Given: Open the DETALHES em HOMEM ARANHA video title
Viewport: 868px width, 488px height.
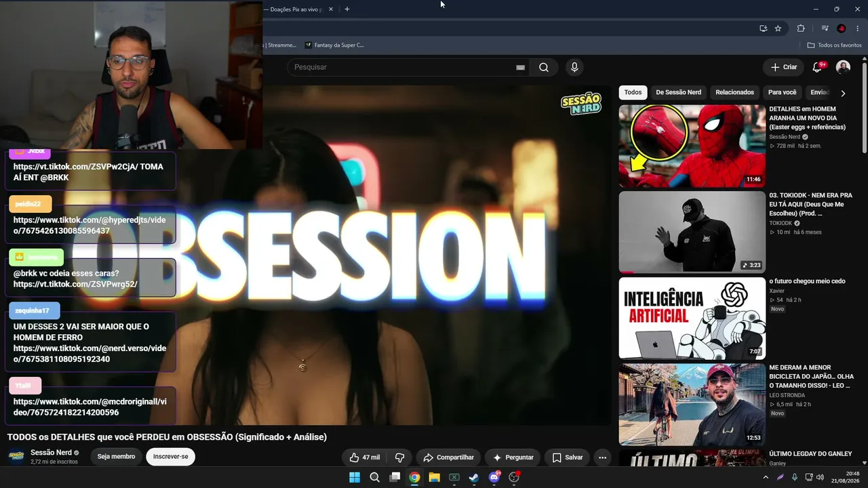Looking at the screenshot, I should pos(808,118).
